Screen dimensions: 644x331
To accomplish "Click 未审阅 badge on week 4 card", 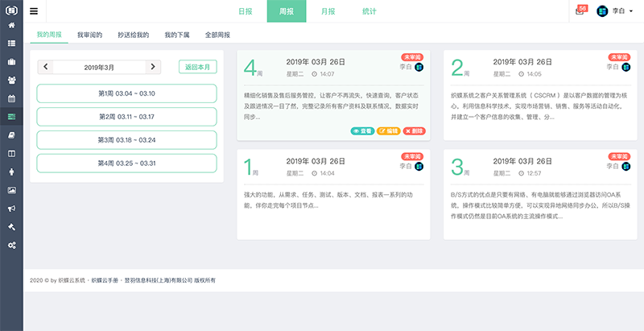I will [x=412, y=57].
